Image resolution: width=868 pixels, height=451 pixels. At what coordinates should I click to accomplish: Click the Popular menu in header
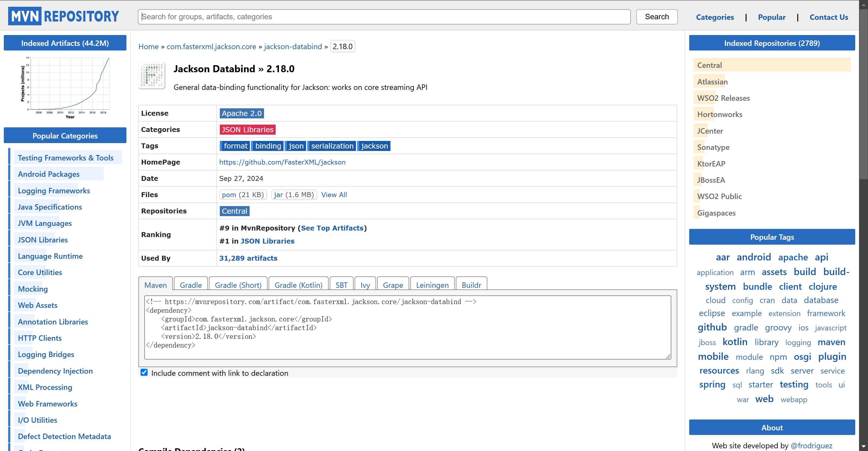[x=771, y=17]
